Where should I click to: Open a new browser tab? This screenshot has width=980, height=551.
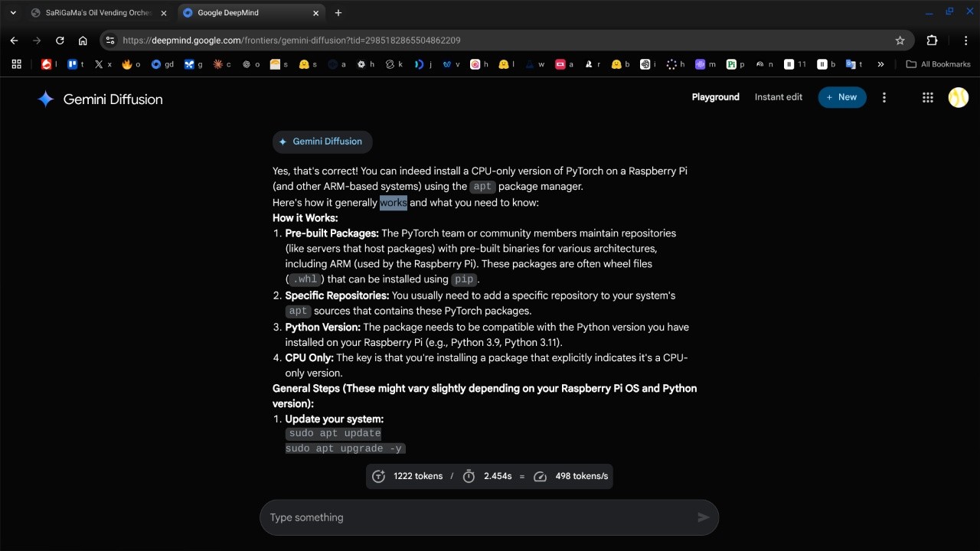pos(338,13)
